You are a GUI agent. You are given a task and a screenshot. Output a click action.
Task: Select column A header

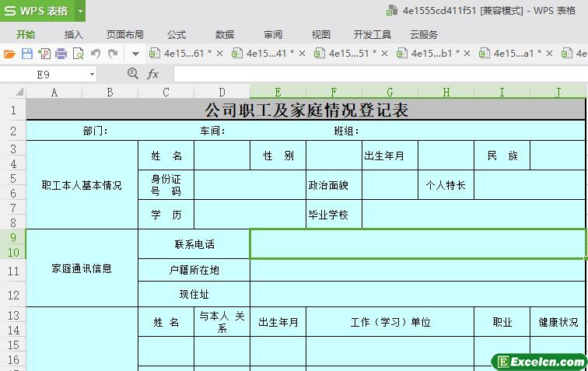pyautogui.click(x=54, y=92)
